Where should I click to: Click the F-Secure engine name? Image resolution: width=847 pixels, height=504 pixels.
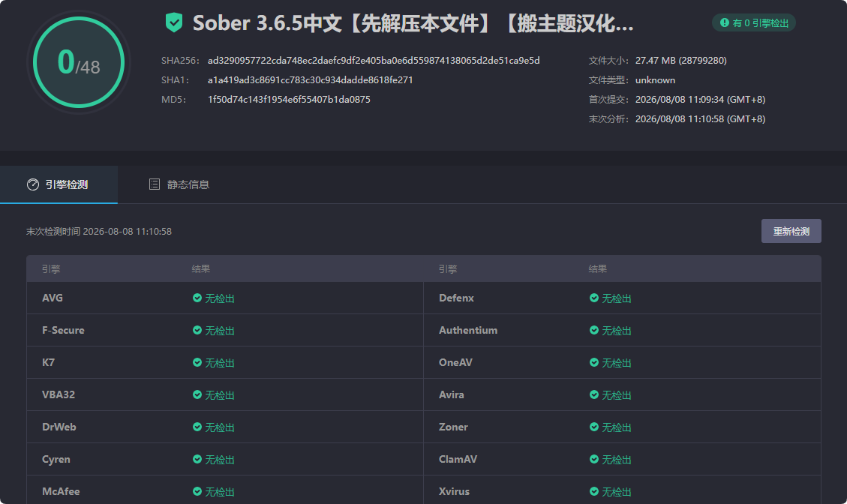point(63,330)
